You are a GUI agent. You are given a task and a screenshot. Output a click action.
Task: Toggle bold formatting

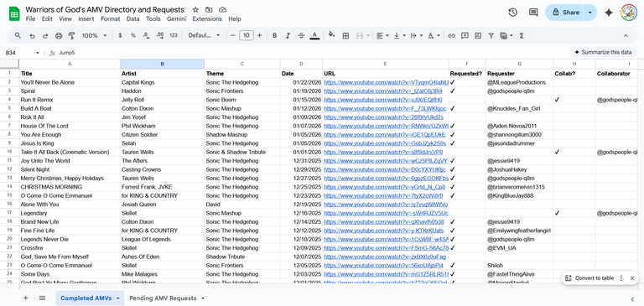pyautogui.click(x=274, y=36)
